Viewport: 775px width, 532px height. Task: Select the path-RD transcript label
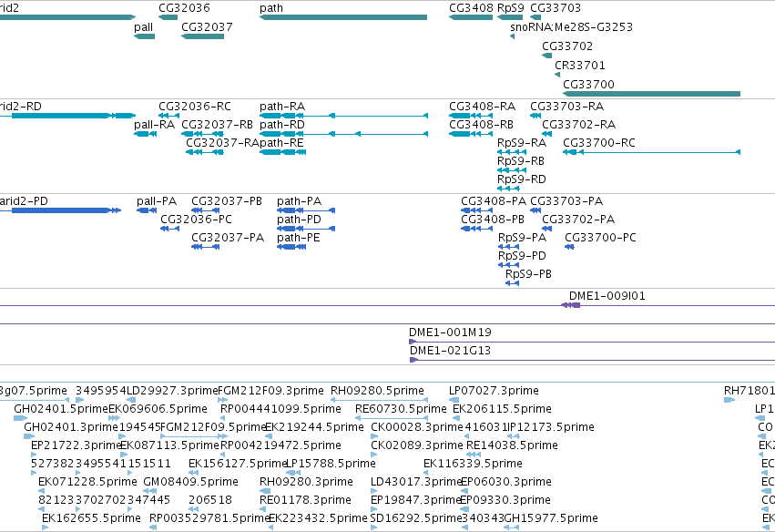pos(282,125)
